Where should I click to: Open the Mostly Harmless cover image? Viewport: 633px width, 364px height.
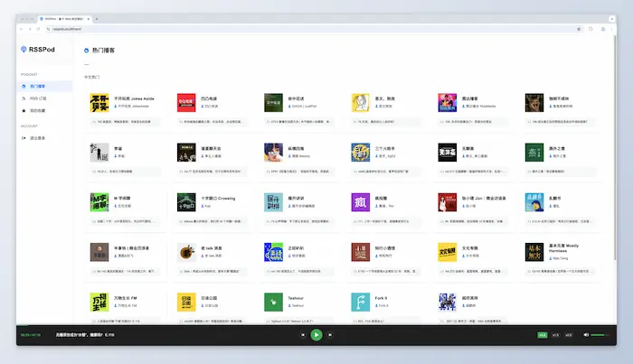pos(534,252)
